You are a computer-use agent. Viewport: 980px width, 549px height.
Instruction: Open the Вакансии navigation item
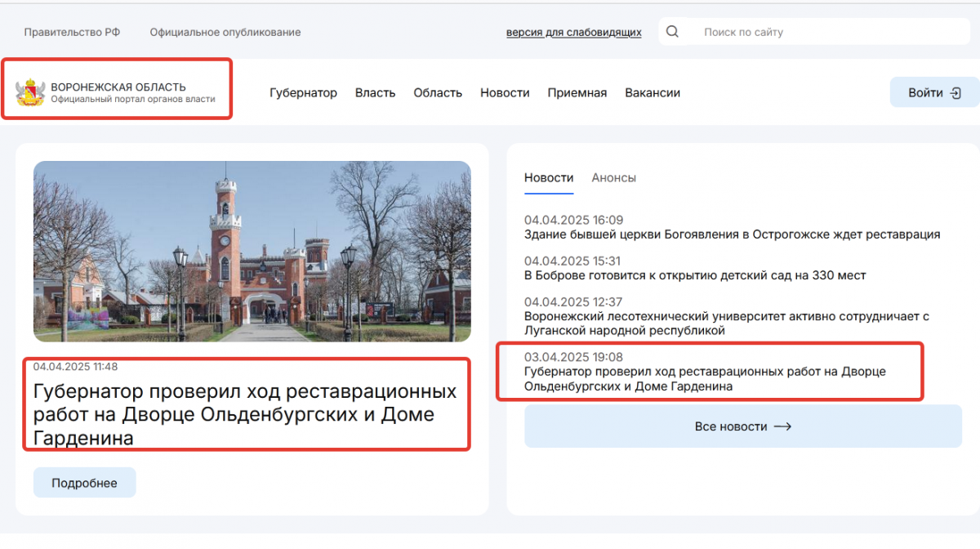pyautogui.click(x=653, y=93)
